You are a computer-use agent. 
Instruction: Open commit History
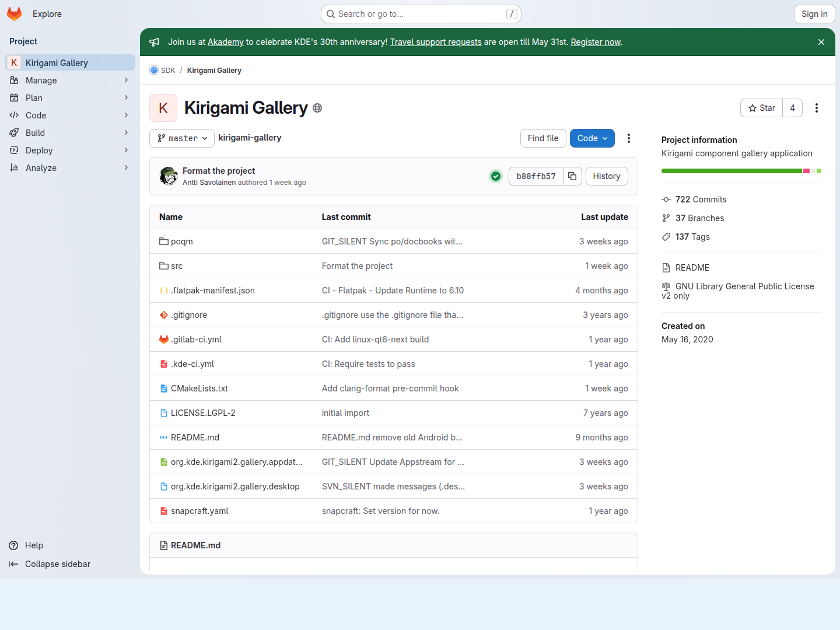[x=607, y=176]
